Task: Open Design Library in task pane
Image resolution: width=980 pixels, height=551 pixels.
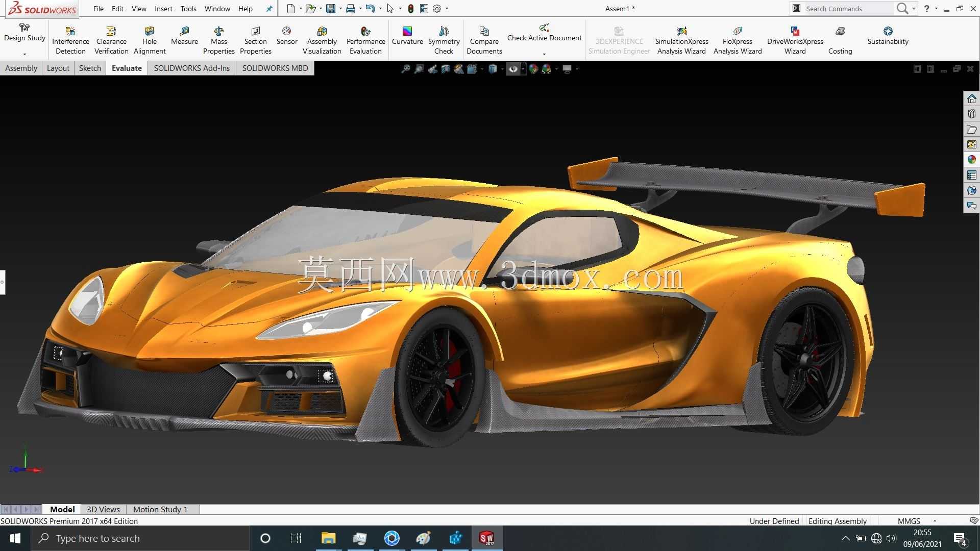Action: point(971,114)
